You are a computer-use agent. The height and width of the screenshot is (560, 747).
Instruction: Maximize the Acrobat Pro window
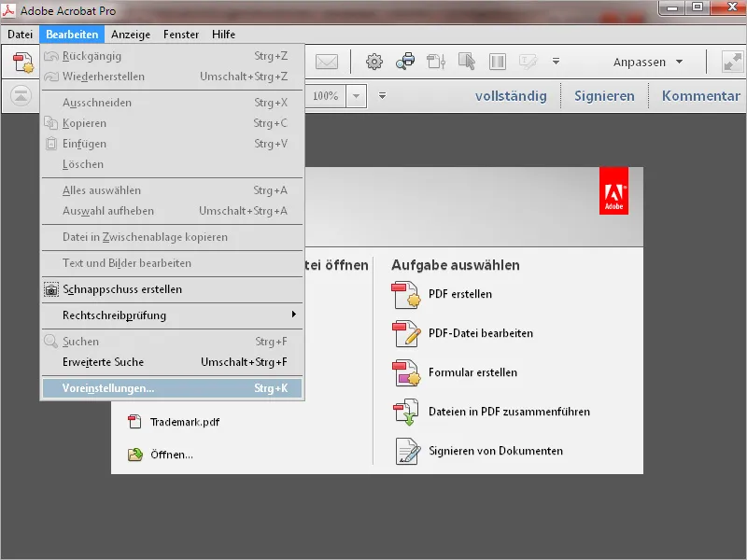(698, 7)
